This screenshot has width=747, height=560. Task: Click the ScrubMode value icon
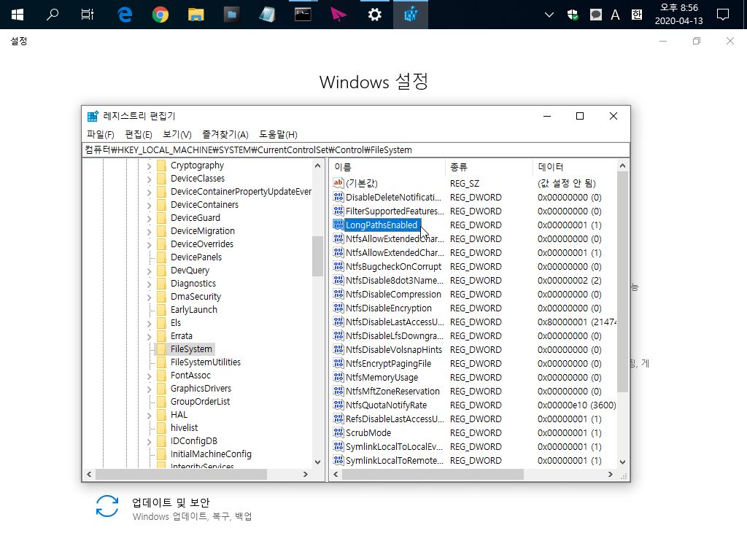tap(338, 432)
